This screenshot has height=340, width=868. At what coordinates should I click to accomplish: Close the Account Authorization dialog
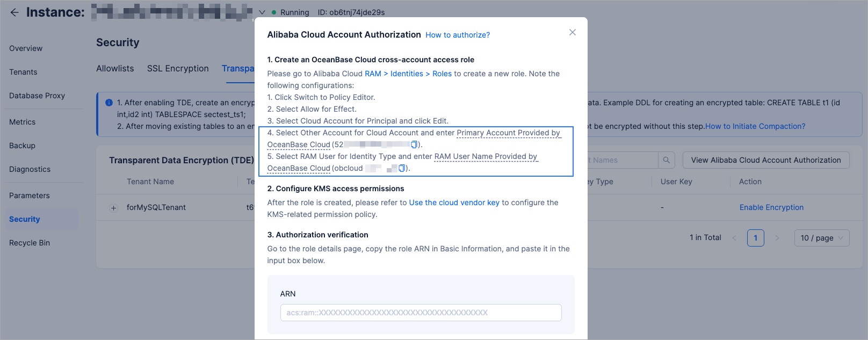point(573,32)
